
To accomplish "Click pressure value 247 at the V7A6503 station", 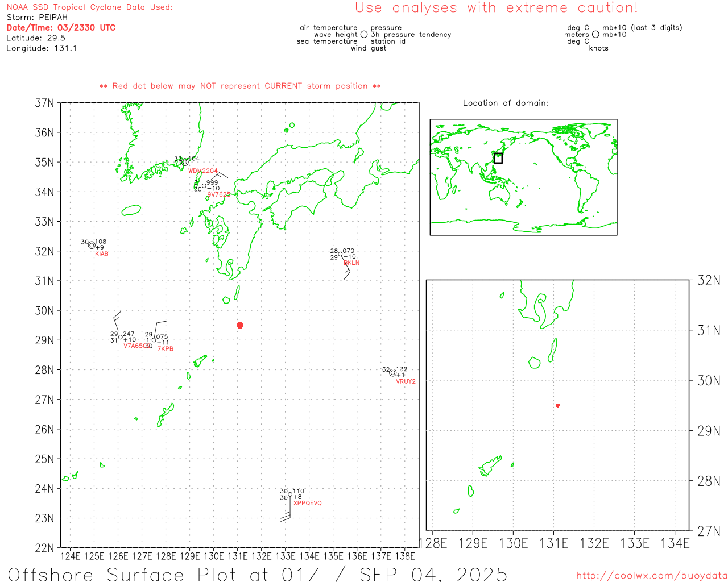I will coord(129,334).
